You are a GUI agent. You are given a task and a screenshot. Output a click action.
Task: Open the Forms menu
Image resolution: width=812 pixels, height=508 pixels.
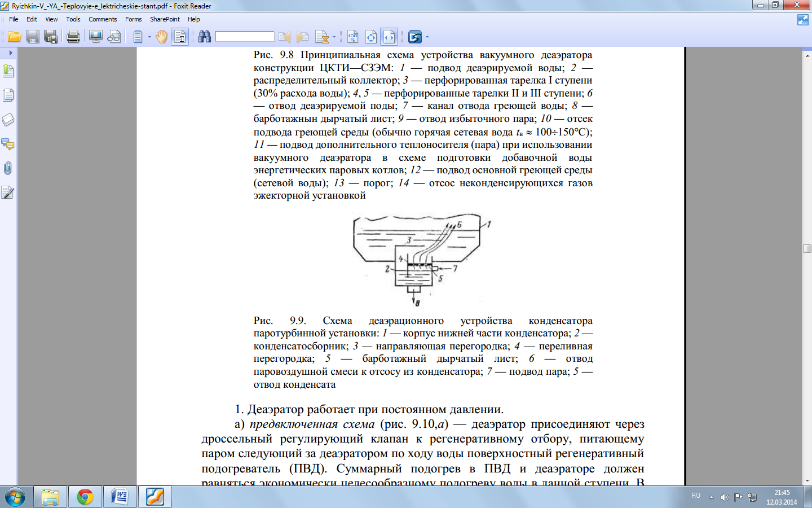[134, 19]
